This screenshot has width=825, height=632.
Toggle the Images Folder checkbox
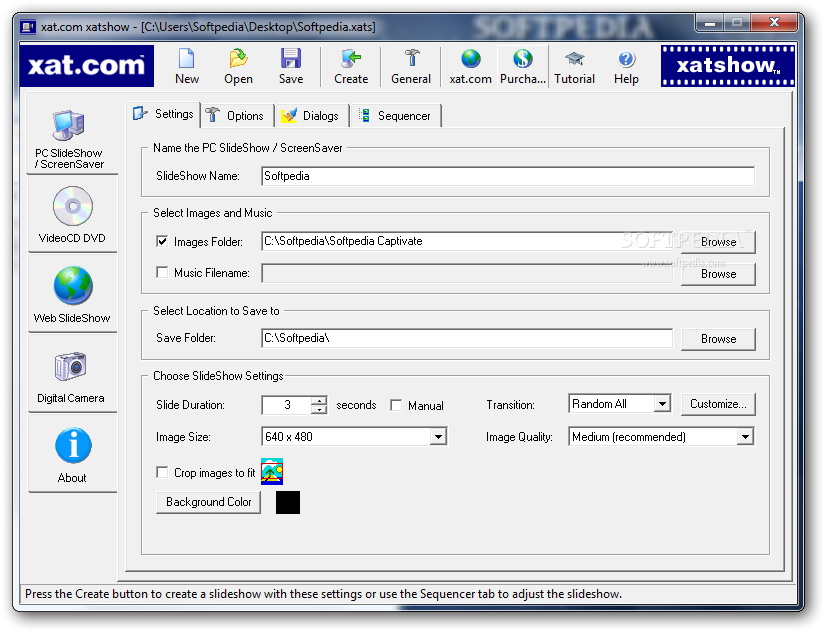tap(162, 241)
